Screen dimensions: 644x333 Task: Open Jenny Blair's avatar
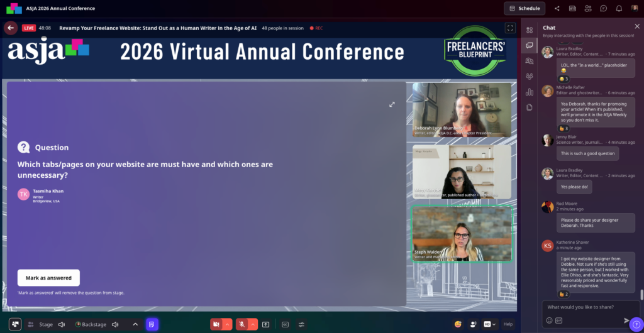[x=548, y=140]
